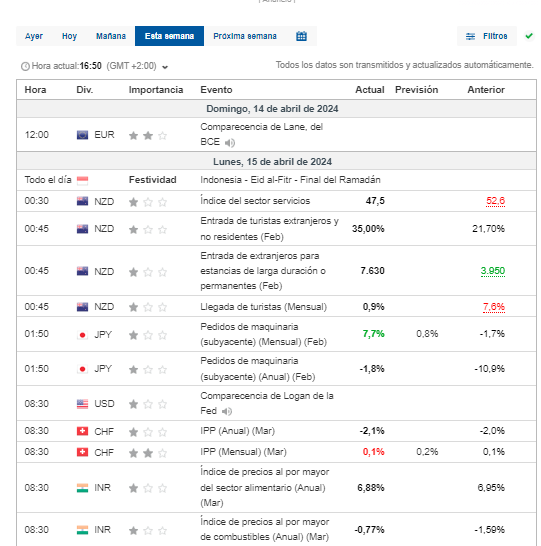Click the Evento column header

pyautogui.click(x=216, y=90)
